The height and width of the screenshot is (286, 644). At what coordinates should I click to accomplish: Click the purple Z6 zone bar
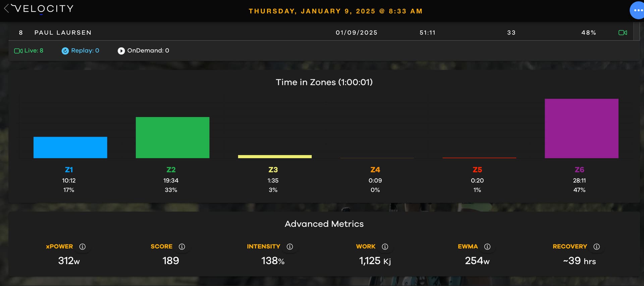(581, 128)
